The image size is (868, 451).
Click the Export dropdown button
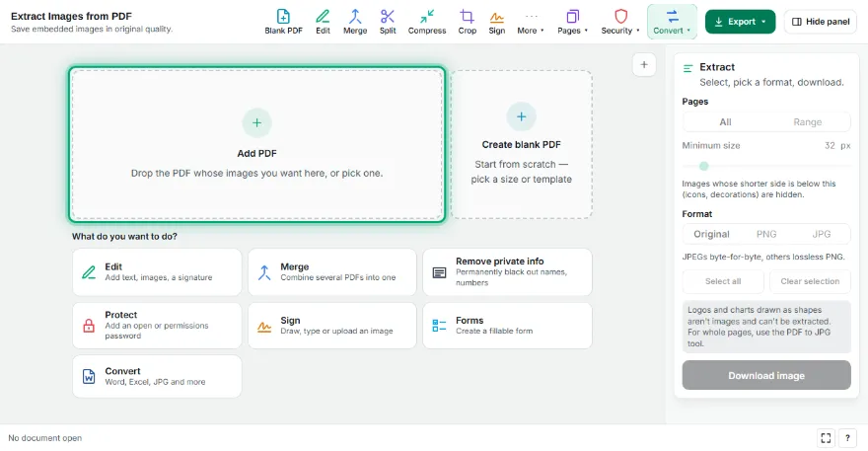click(x=740, y=22)
